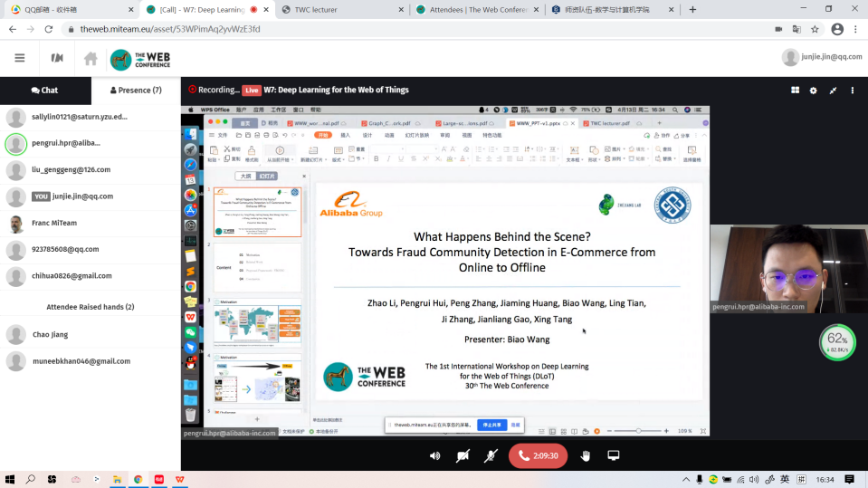Bookmark this page with the star icon
This screenshot has width=868, height=488.
pos(815,29)
